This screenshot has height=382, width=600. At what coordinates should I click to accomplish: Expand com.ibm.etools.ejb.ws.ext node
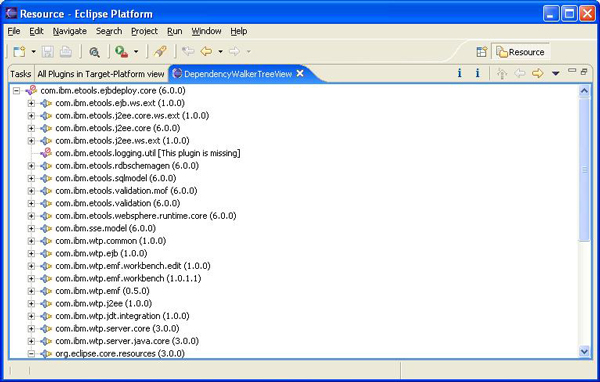31,103
